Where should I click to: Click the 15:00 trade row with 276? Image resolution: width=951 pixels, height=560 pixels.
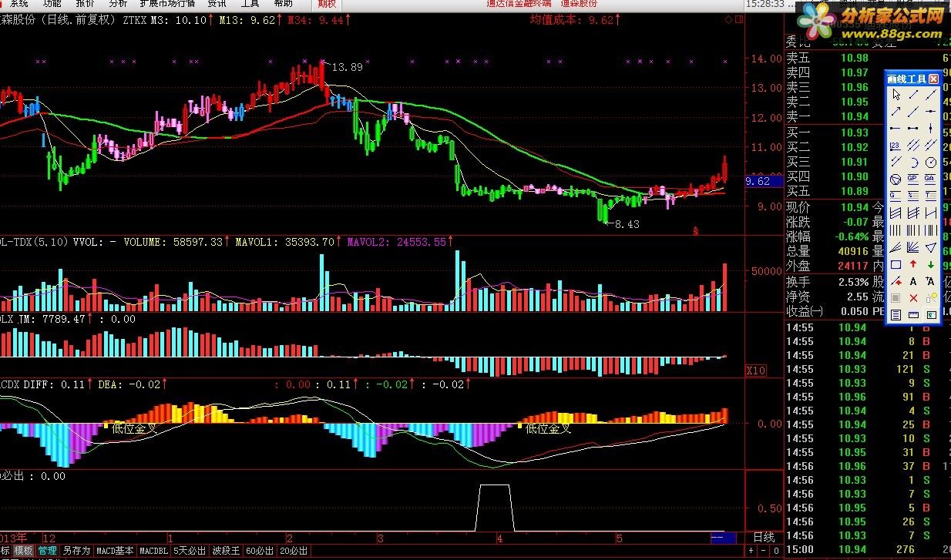point(866,549)
